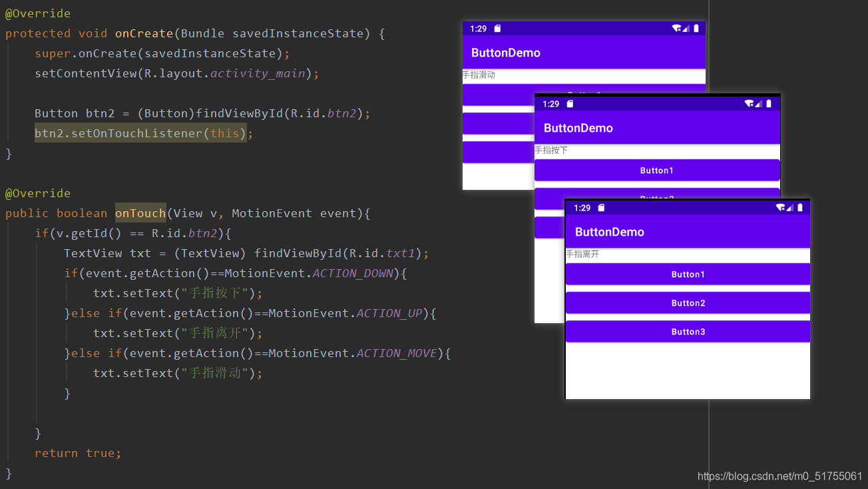Click the @Override annotation above onCreate

point(38,13)
